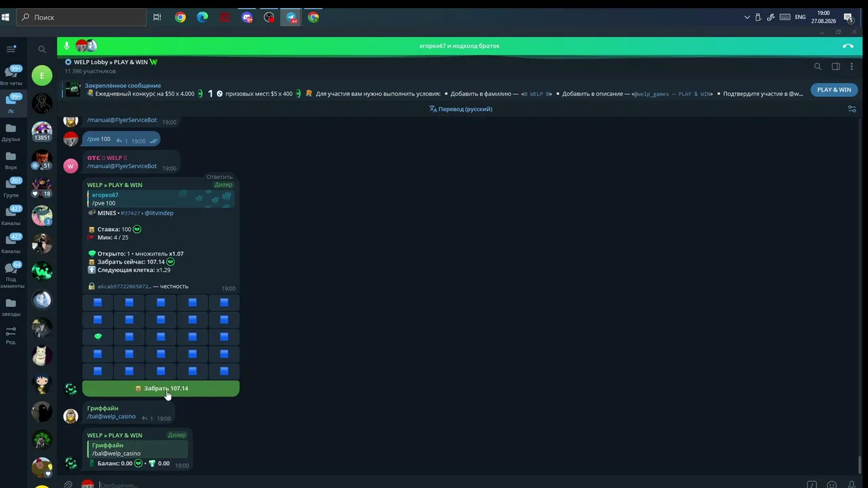868x488 pixels.
Task: Open the chat list search icon
Action: 42,49
